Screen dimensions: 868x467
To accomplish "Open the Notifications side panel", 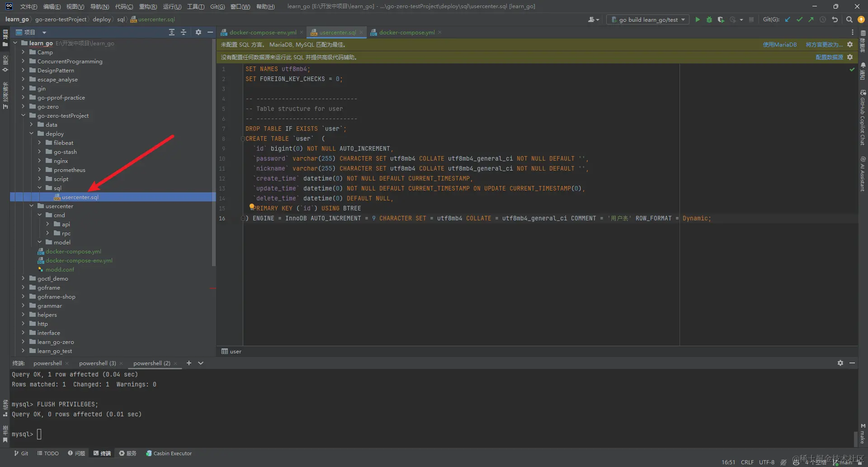I will pyautogui.click(x=863, y=71).
